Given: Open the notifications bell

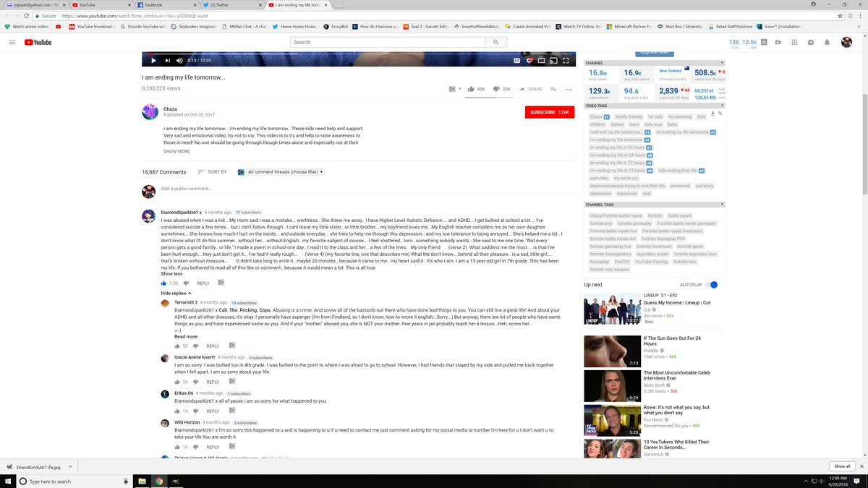Looking at the screenshot, I should point(827,42).
